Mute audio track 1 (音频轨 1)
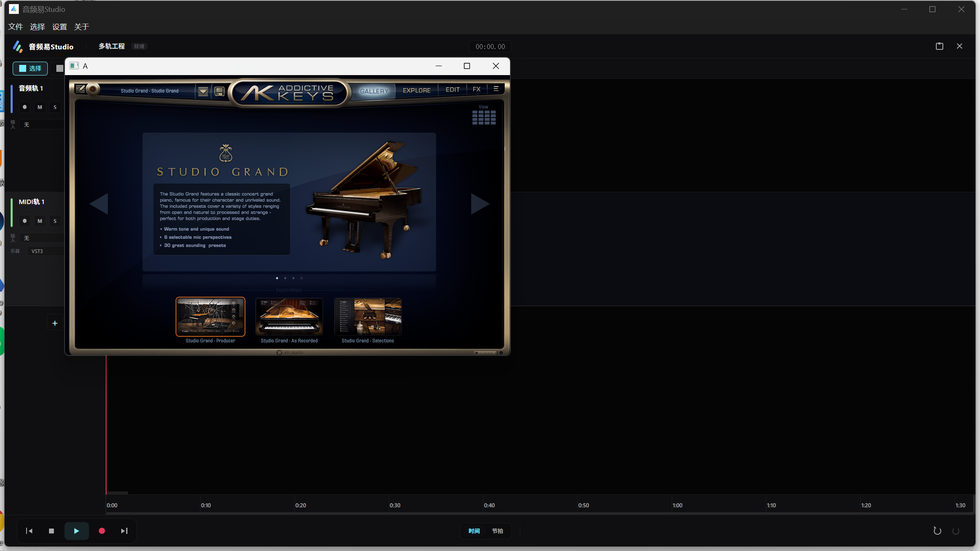The width and height of the screenshot is (980, 551). point(40,107)
